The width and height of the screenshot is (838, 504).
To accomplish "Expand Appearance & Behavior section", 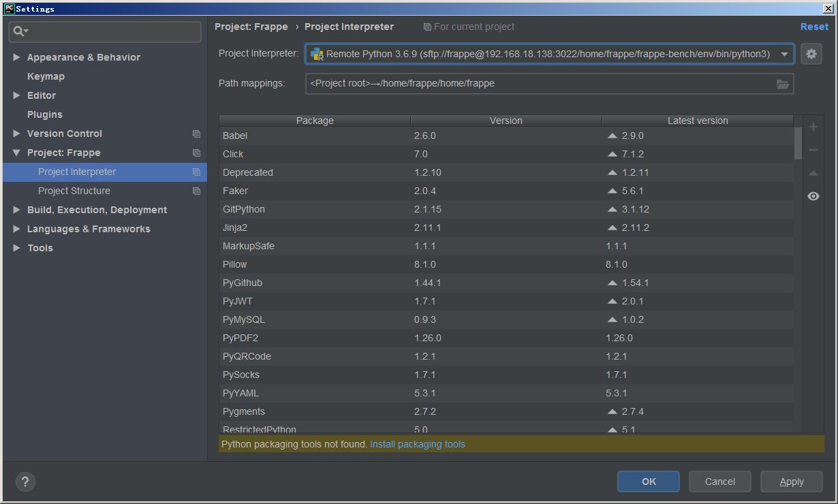I will pyautogui.click(x=16, y=57).
